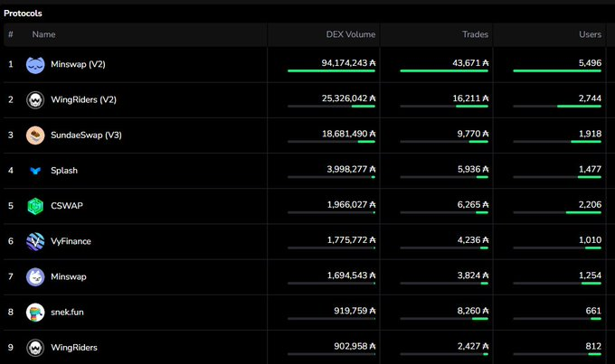Click the volume value 25,326,042 ₳
This screenshot has height=364, width=615.
coord(348,98)
